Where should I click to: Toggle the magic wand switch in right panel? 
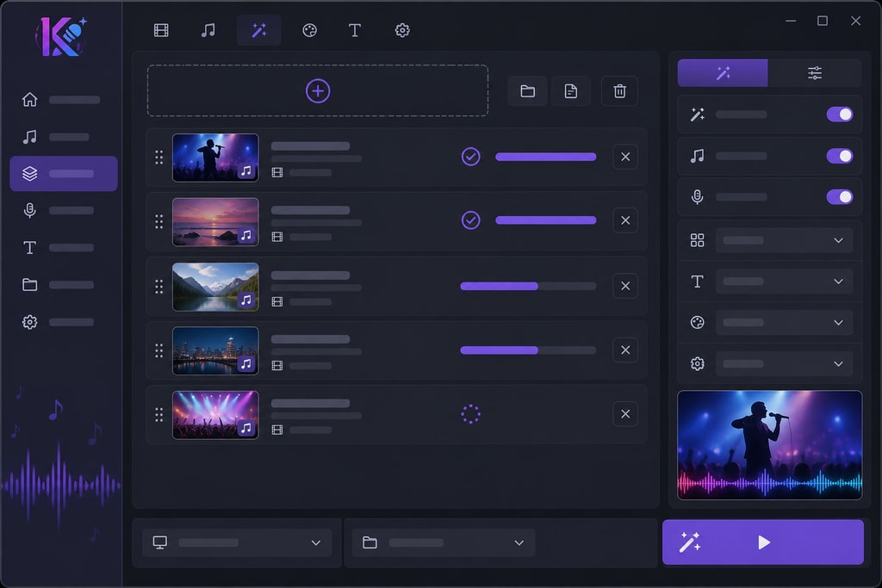pos(839,115)
